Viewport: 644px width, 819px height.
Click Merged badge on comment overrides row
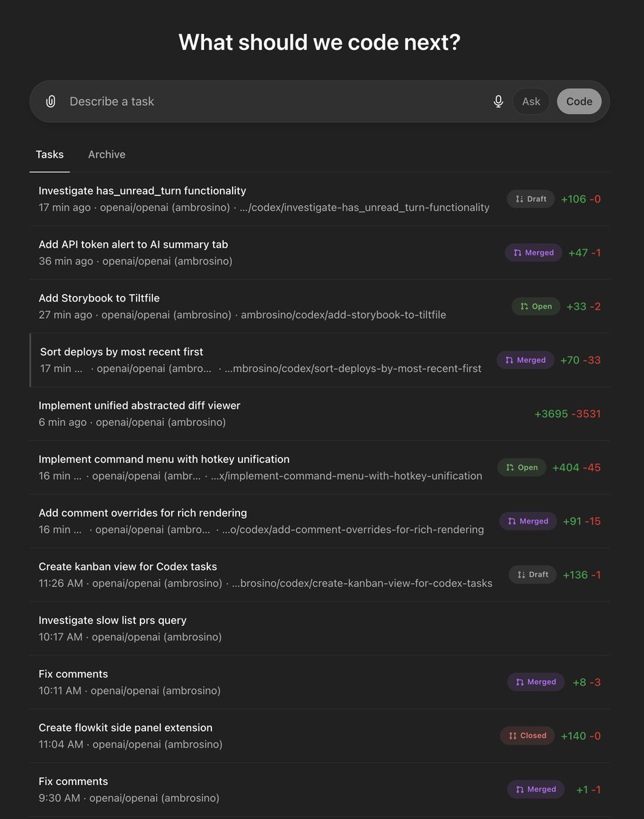tap(528, 521)
